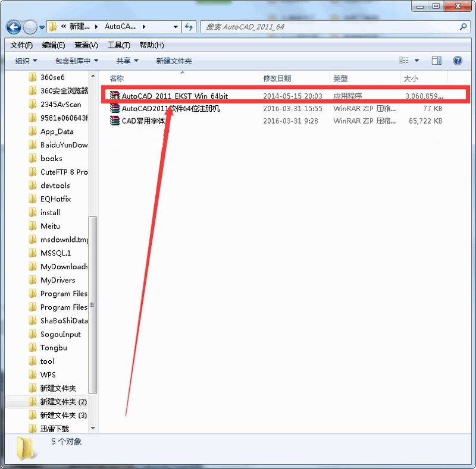This screenshot has height=469, width=476.
Task: Open the 共享 dropdown menu
Action: pyautogui.click(x=127, y=61)
